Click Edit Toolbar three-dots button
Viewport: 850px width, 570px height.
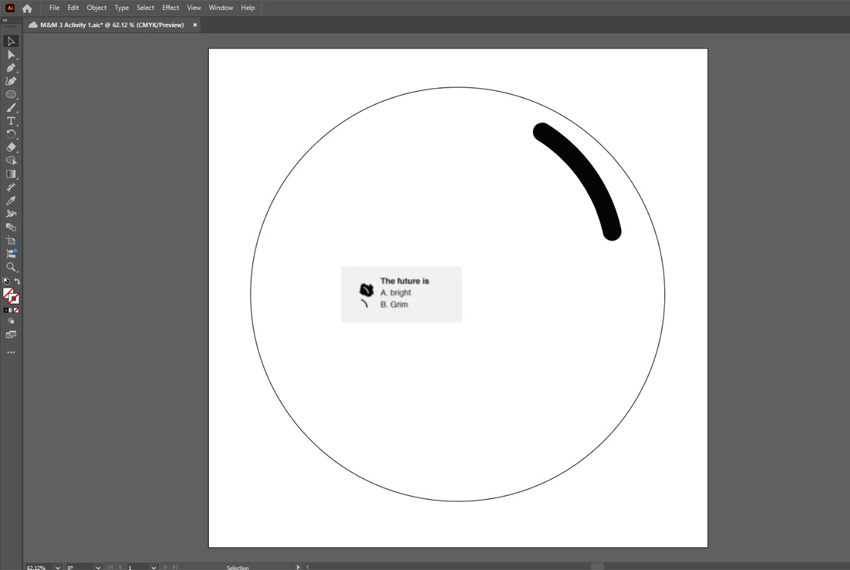(x=11, y=352)
